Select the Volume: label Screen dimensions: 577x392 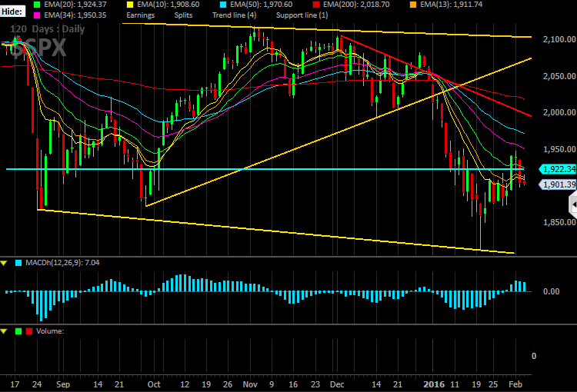(x=50, y=331)
